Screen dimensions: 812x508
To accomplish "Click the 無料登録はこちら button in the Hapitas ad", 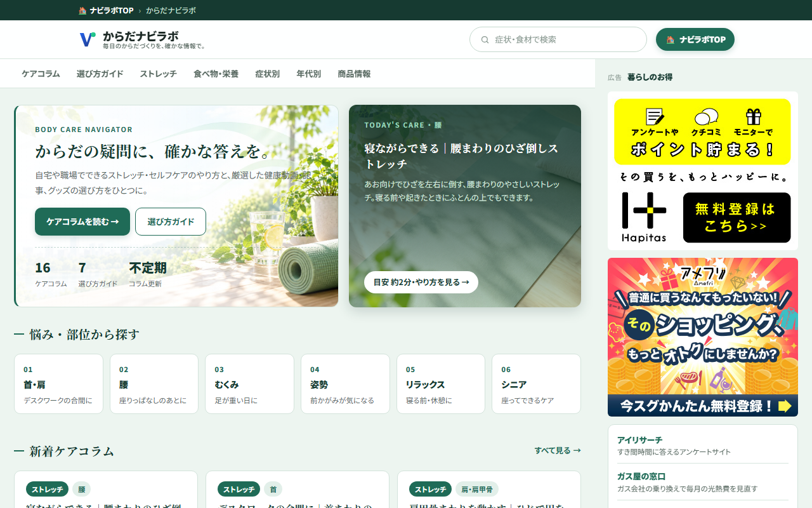I will point(737,217).
